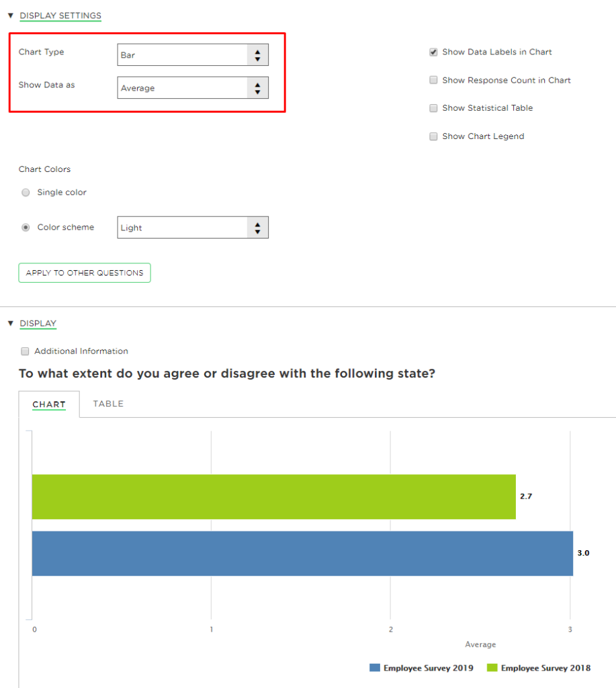This screenshot has height=688, width=616.
Task: Click the green Employee Survey 2018 legend swatch
Action: 492,668
